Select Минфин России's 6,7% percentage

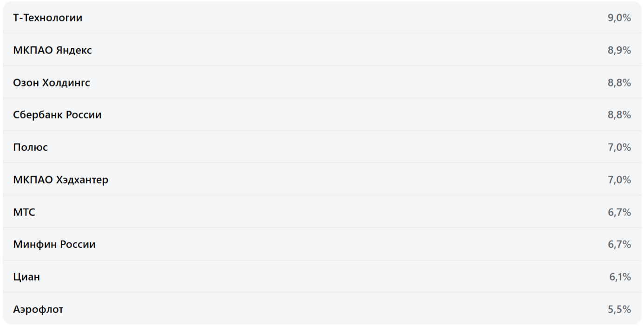pos(619,244)
